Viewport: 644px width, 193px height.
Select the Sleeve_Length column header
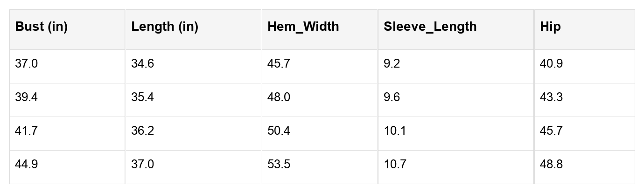pyautogui.click(x=430, y=27)
